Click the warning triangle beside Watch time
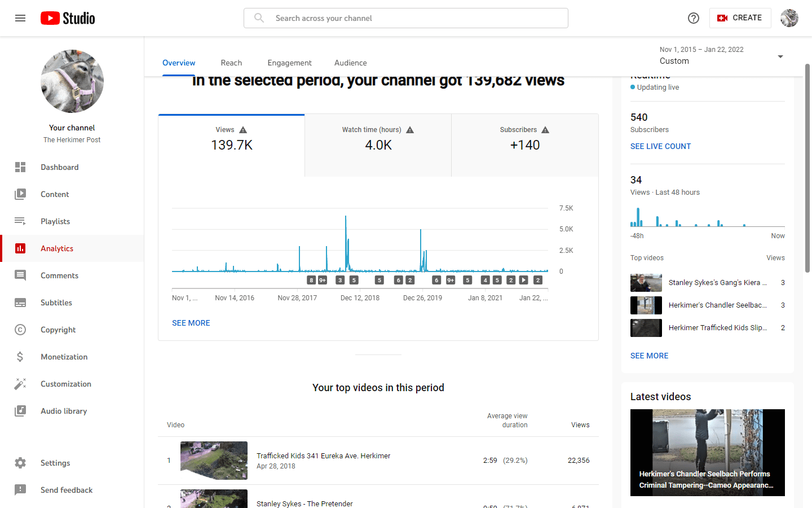This screenshot has height=508, width=812. tap(410, 130)
